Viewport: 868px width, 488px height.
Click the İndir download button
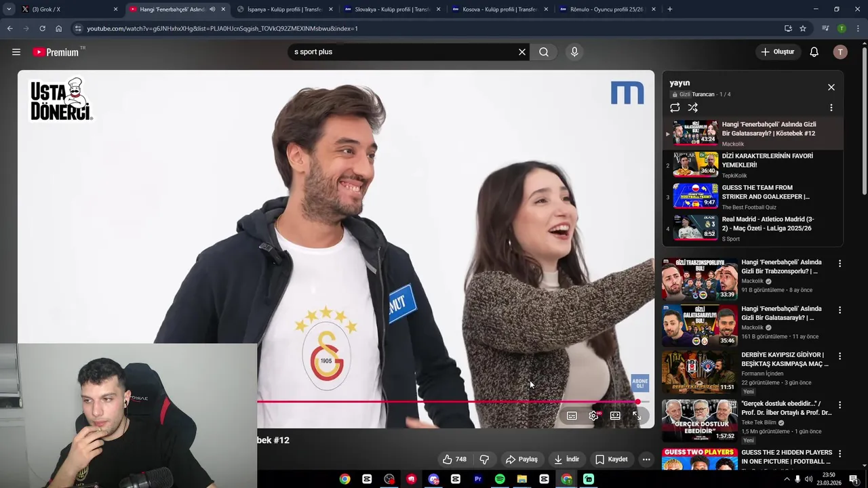click(566, 460)
